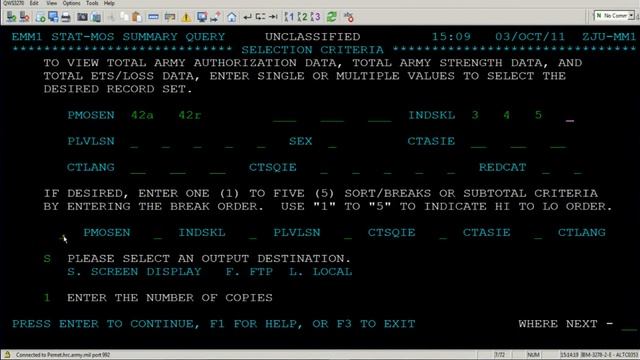The height and width of the screenshot is (360, 640).
Task: Click the 'SELECTION CRITERIA' heading text
Action: (312, 50)
